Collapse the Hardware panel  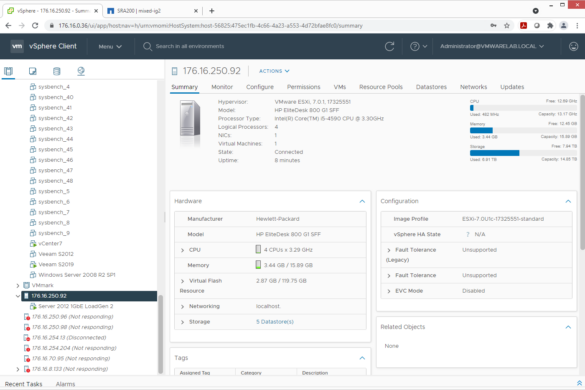tap(362, 201)
